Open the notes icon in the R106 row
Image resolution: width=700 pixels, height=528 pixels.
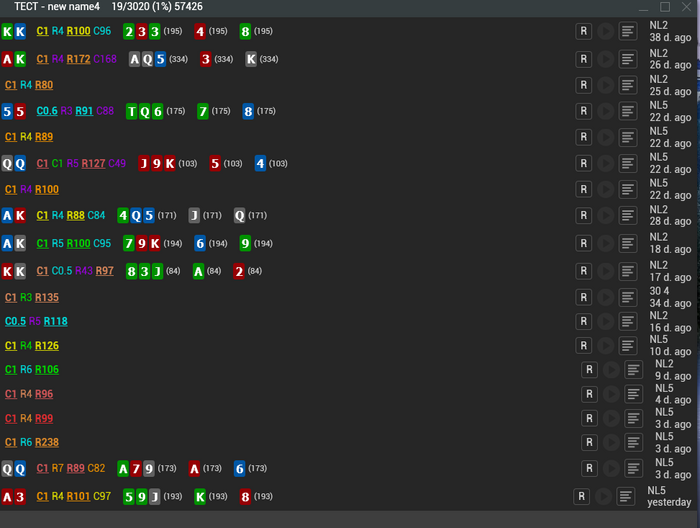(633, 370)
